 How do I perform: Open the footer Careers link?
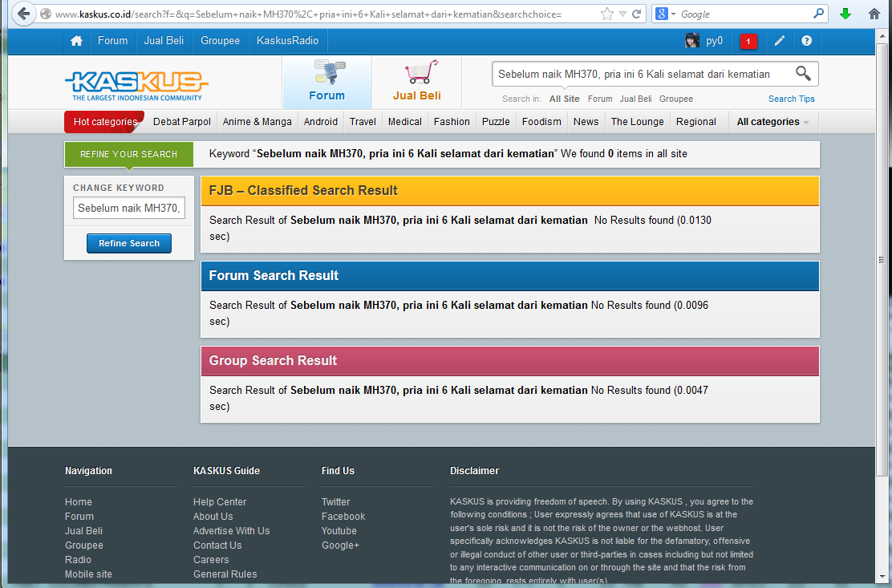211,560
